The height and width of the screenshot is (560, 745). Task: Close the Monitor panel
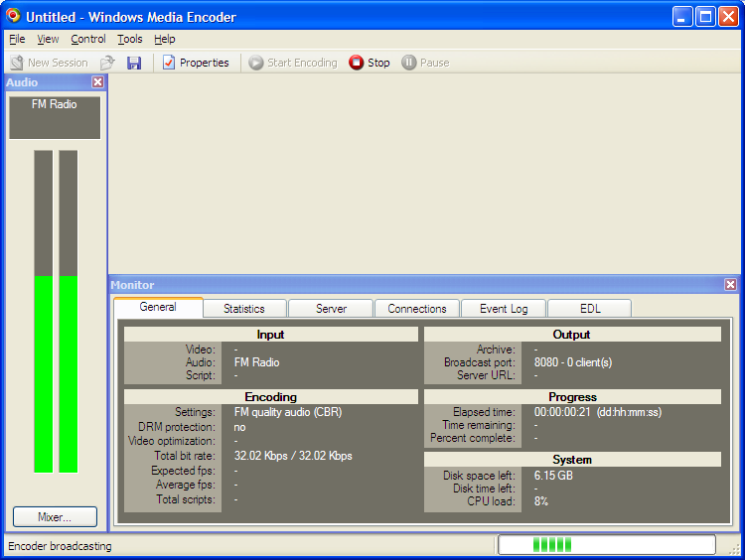(x=730, y=285)
